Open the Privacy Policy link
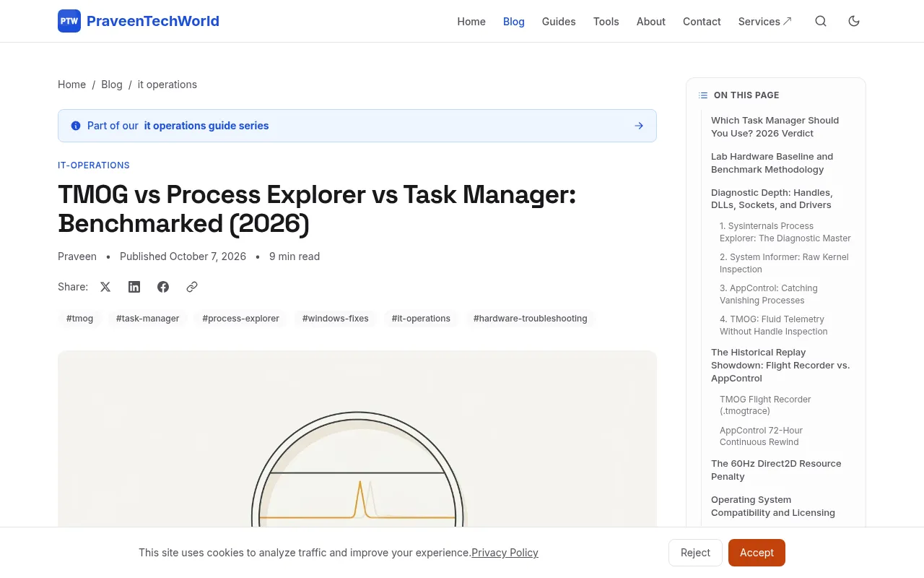This screenshot has width=924, height=578. pyautogui.click(x=505, y=553)
